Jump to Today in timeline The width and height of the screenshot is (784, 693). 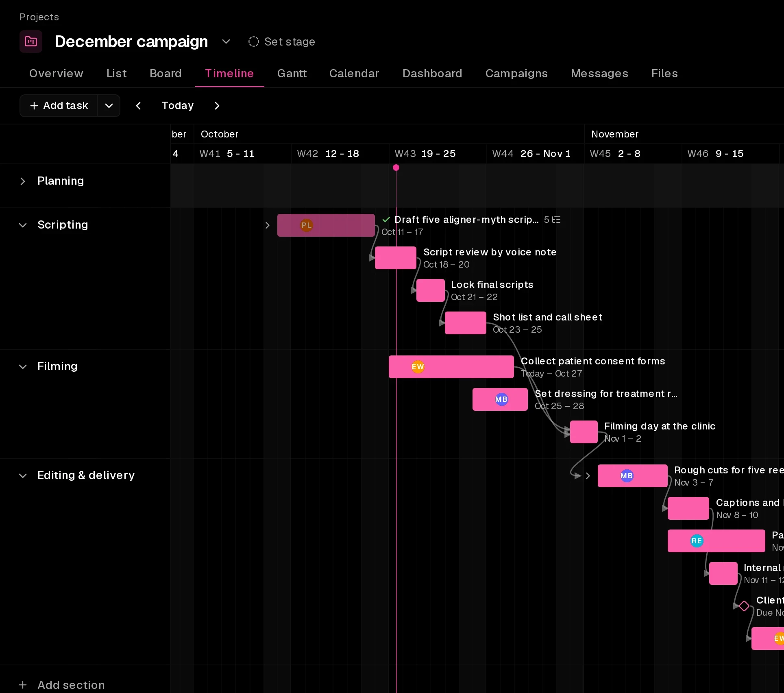(x=178, y=106)
